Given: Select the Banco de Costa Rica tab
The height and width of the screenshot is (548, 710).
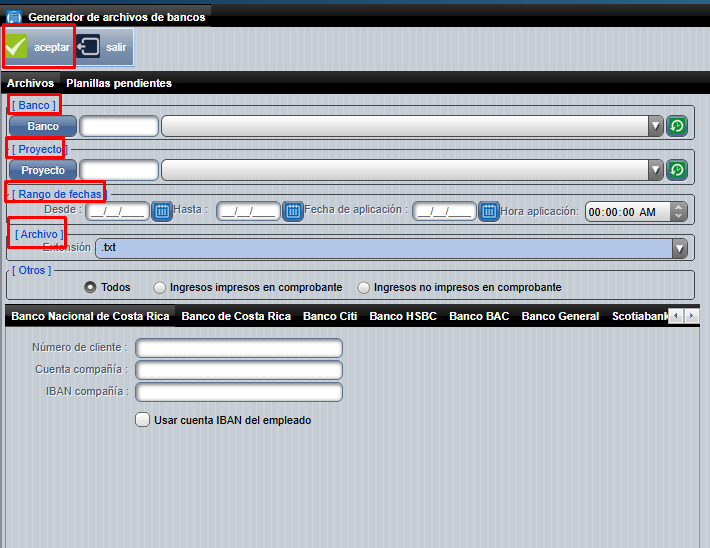Looking at the screenshot, I should tap(236, 316).
